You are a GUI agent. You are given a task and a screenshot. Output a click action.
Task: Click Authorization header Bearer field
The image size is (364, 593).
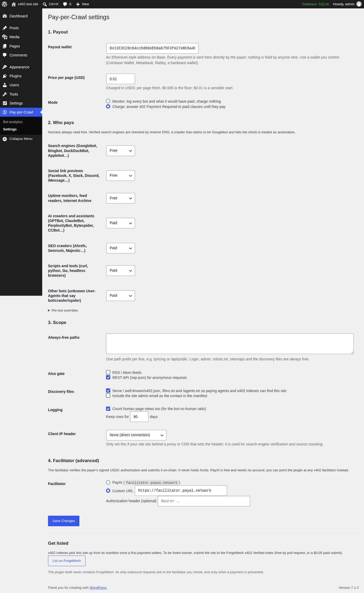(204, 501)
